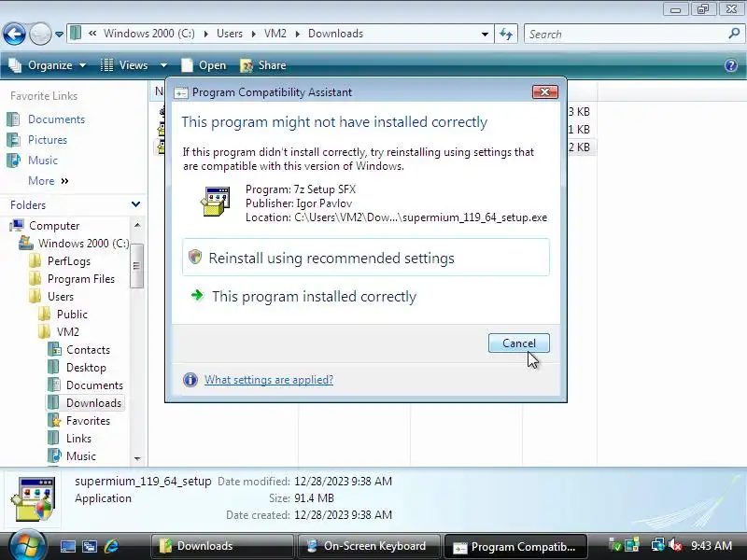Click the 2 KB file size row

(x=579, y=147)
